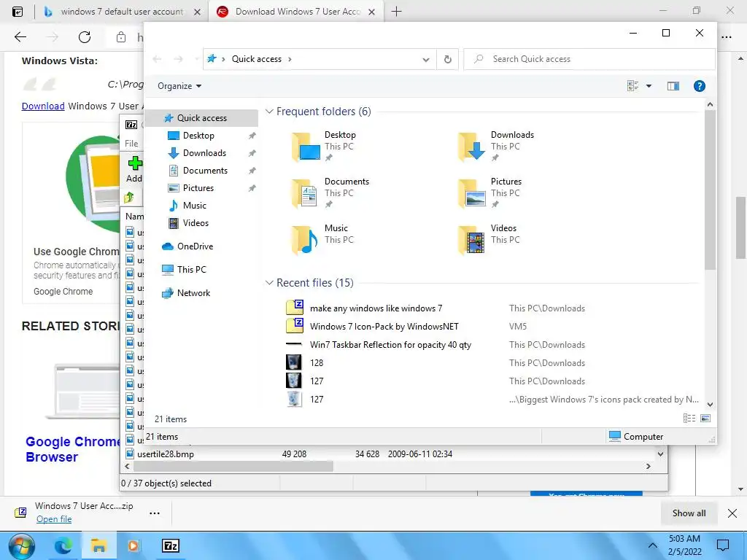Click Show all downloads button
Viewport: 747px width, 560px height.
(689, 513)
